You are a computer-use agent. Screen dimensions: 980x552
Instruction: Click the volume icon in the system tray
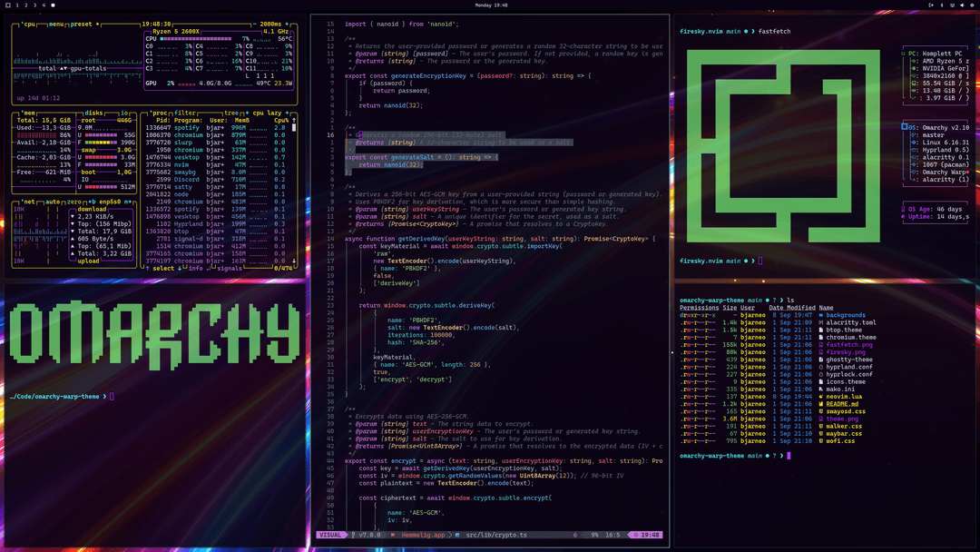click(963, 5)
